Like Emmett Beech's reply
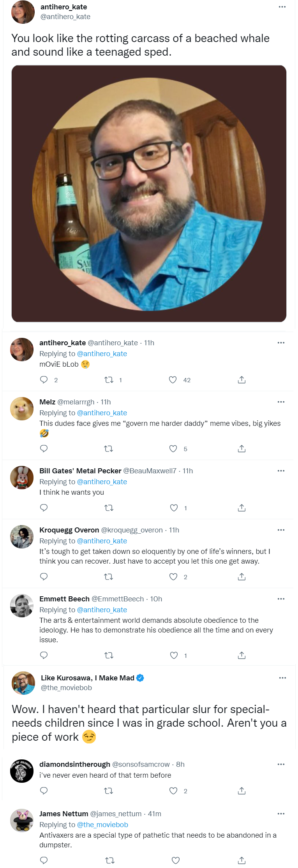This screenshot has height=868, width=298. coord(174,655)
